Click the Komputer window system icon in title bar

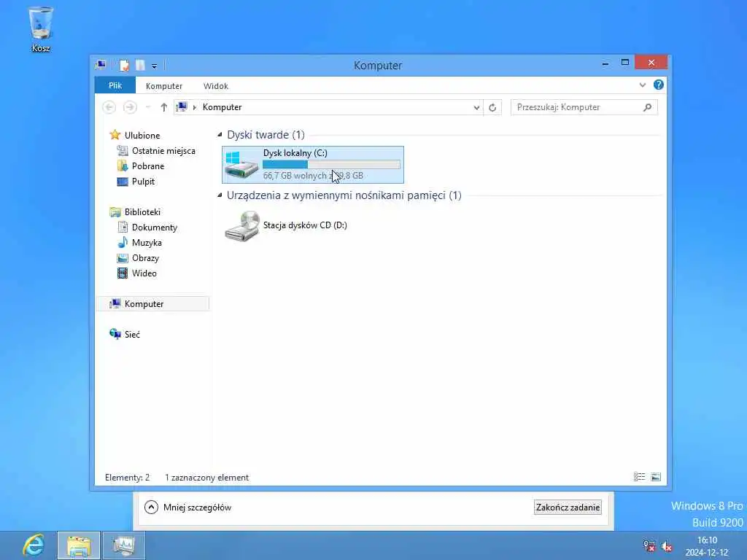(x=101, y=65)
